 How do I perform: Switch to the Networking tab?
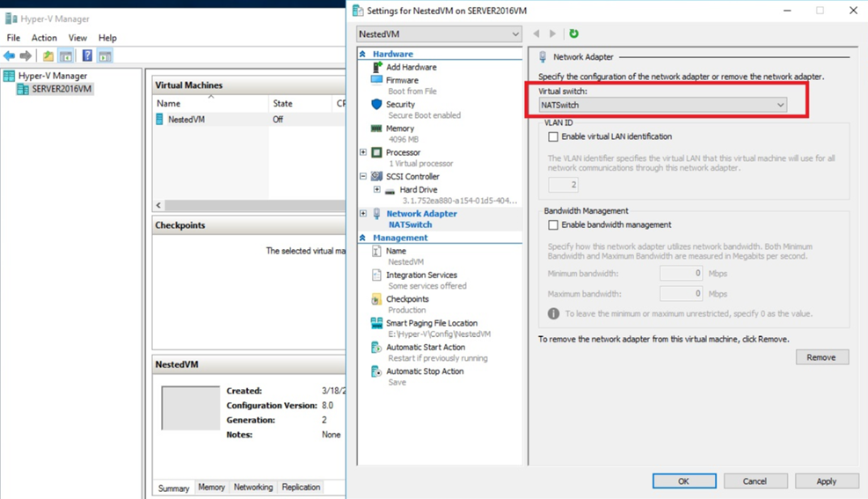click(253, 487)
